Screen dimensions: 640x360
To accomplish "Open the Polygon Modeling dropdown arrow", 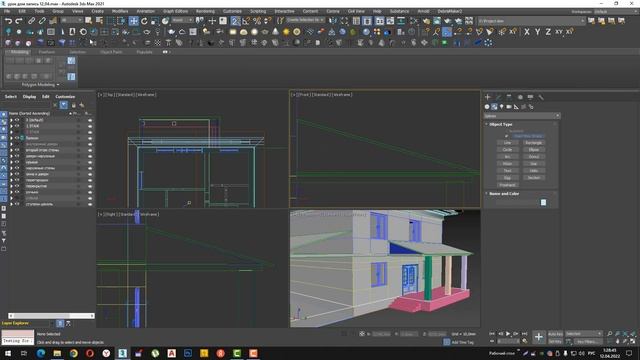I will (x=58, y=85).
